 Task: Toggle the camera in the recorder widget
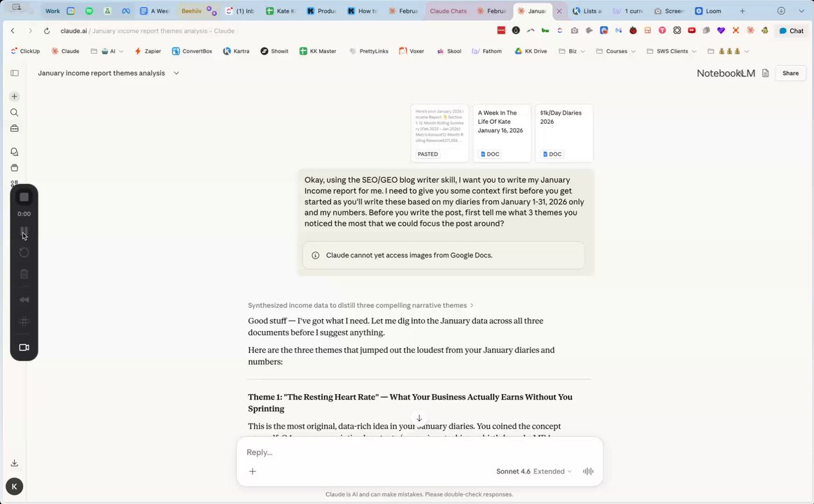point(24,347)
